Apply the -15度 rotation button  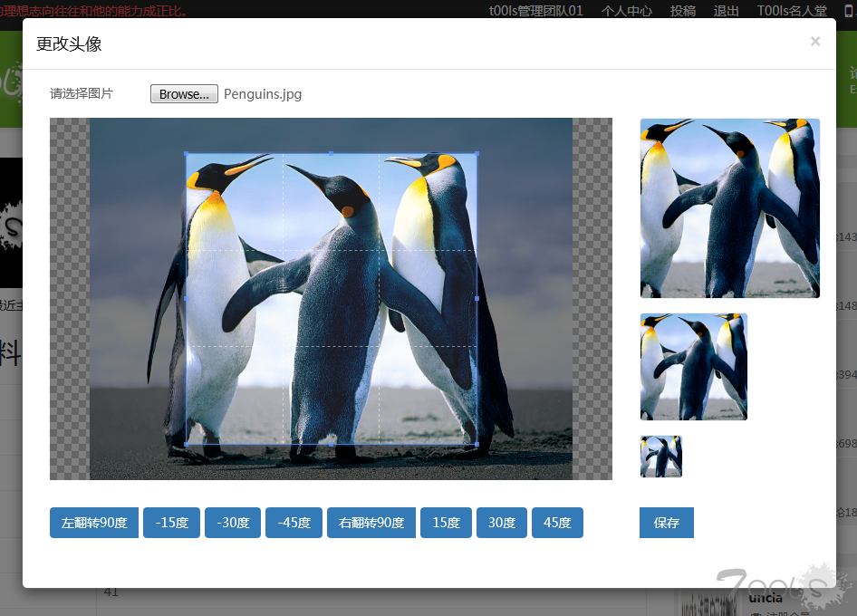[x=171, y=523]
